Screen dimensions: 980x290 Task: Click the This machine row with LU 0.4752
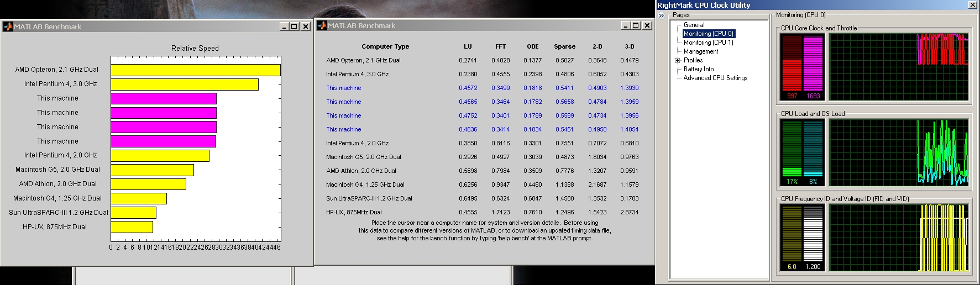(x=482, y=115)
